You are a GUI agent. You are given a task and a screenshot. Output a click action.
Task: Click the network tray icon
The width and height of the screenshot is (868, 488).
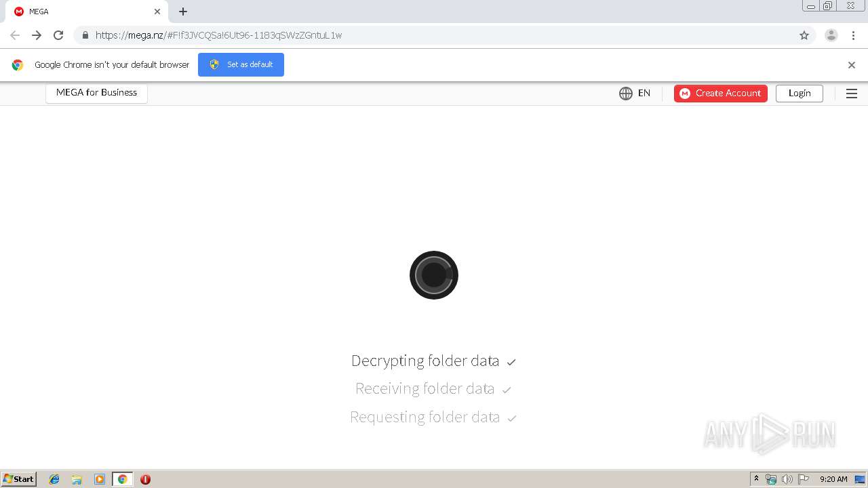(x=771, y=479)
